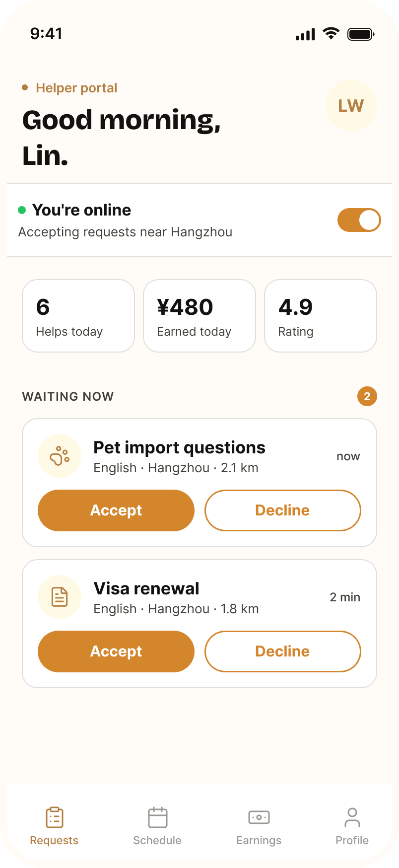Open the Visa renewal request title
Screen dimensions: 399x868
point(146,588)
